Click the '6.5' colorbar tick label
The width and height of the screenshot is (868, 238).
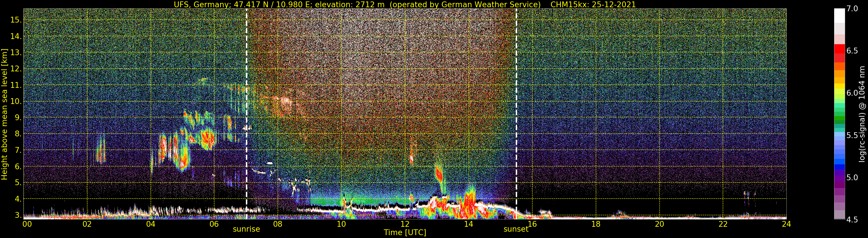pyautogui.click(x=852, y=51)
